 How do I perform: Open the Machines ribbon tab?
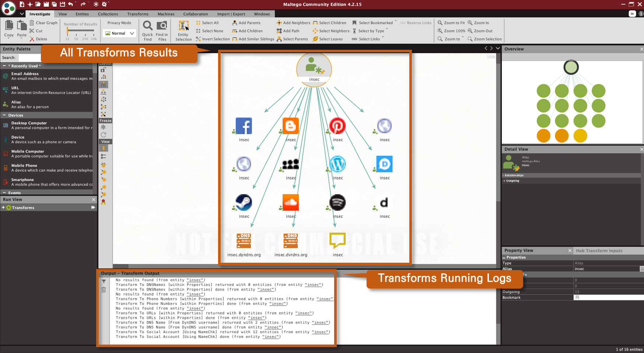(166, 14)
